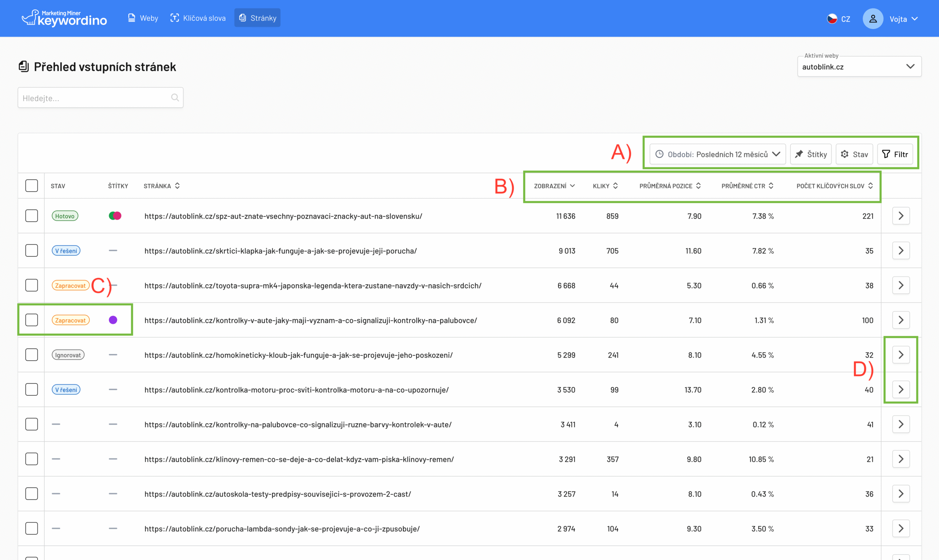The image size is (939, 560).
Task: Toggle the select-all header checkbox
Action: [x=31, y=186]
